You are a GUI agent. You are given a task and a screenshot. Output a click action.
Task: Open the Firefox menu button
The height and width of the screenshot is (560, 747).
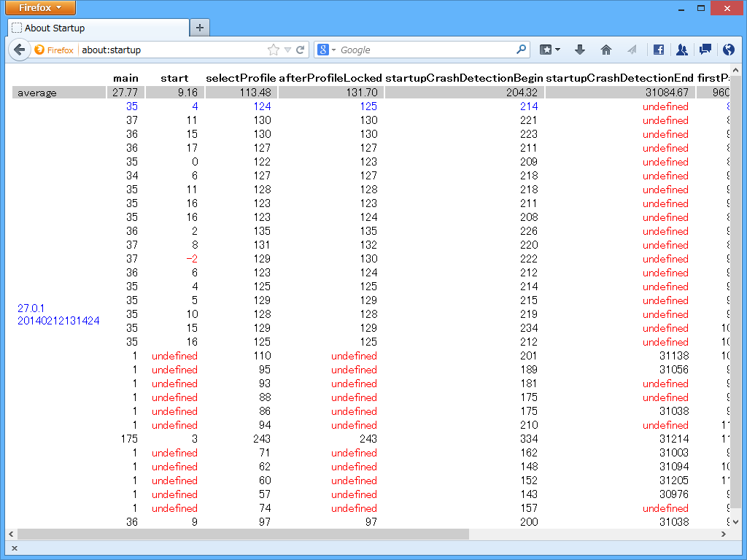coord(40,8)
